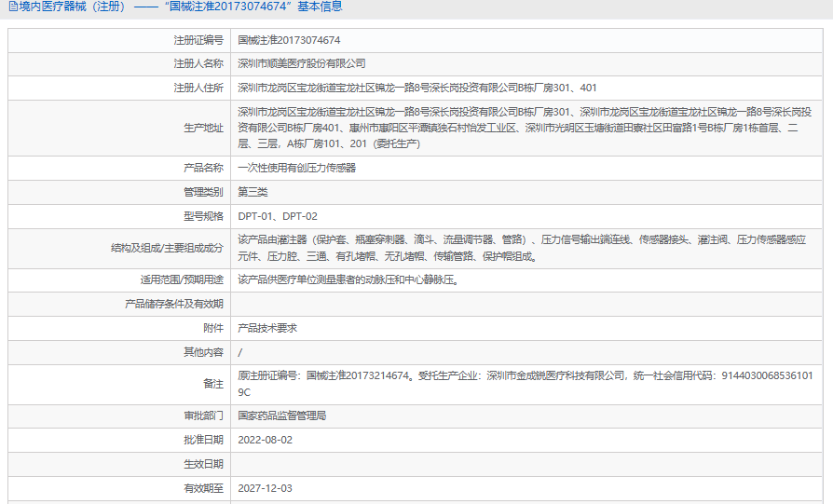Viewport: 833px width, 504px height.
Task: Click the 管理类别 label
Action: (x=203, y=192)
